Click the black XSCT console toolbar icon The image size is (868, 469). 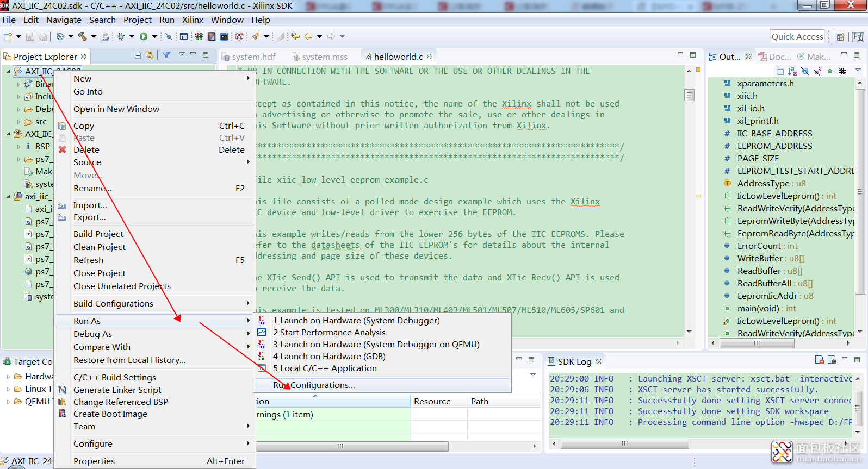(x=224, y=36)
